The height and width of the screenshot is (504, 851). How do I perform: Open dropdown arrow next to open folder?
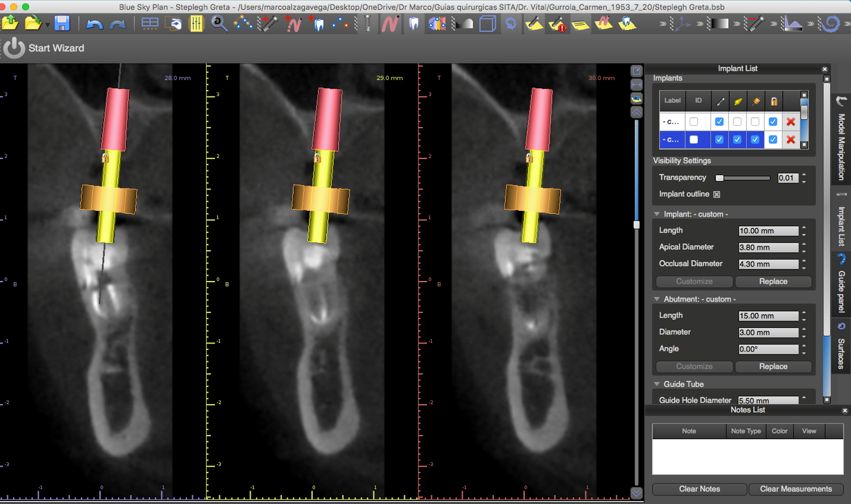[x=47, y=25]
